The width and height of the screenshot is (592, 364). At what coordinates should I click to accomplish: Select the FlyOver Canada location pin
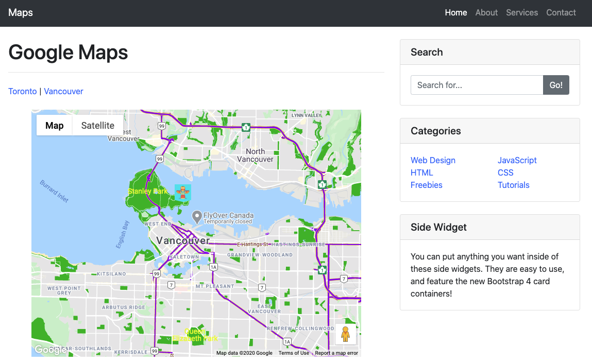[x=196, y=217]
